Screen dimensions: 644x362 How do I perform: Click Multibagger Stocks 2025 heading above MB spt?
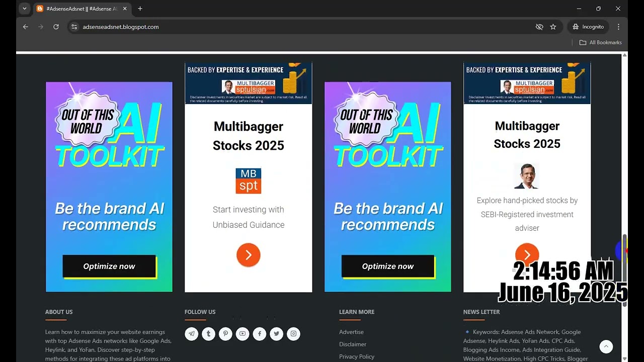click(249, 136)
